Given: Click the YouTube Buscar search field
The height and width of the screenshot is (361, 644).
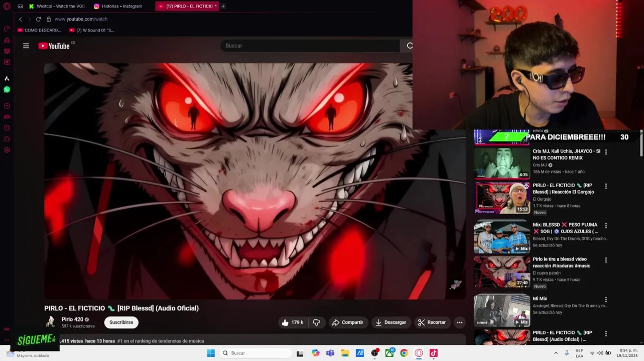Looking at the screenshot, I should pos(310,46).
